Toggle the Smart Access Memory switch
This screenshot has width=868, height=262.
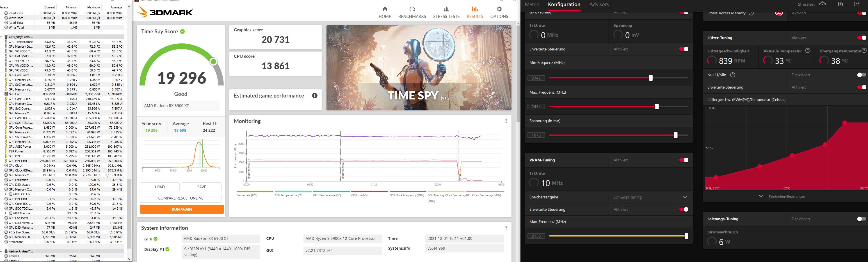pos(862,13)
